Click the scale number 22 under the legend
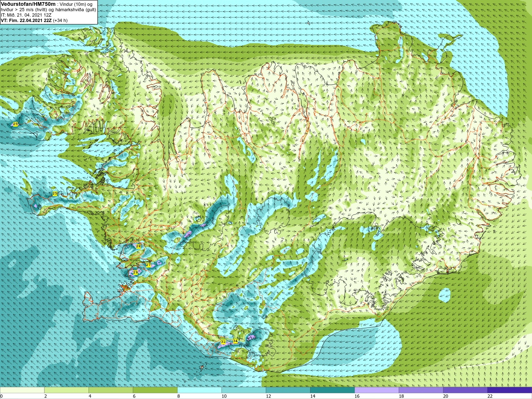Screen dimensions: 532x399 click(490, 396)
